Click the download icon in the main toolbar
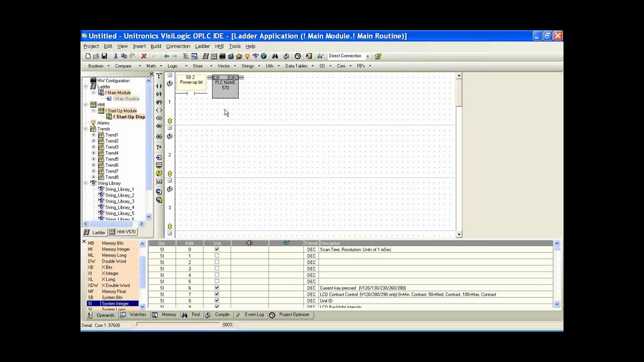This screenshot has width=644, height=362. pyautogui.click(x=286, y=56)
